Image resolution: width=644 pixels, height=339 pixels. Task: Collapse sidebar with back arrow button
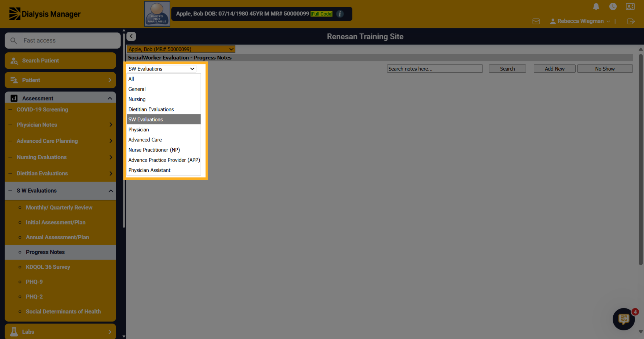(131, 36)
